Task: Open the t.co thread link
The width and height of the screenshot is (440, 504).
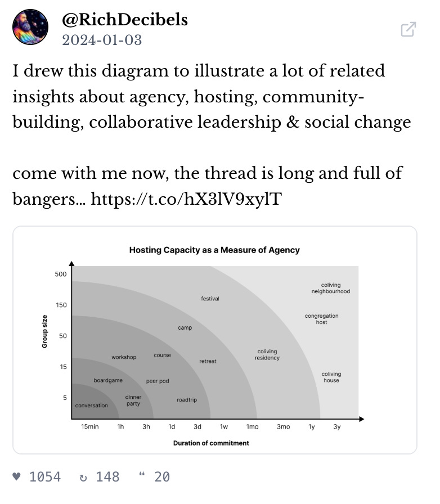Action: click(x=185, y=199)
